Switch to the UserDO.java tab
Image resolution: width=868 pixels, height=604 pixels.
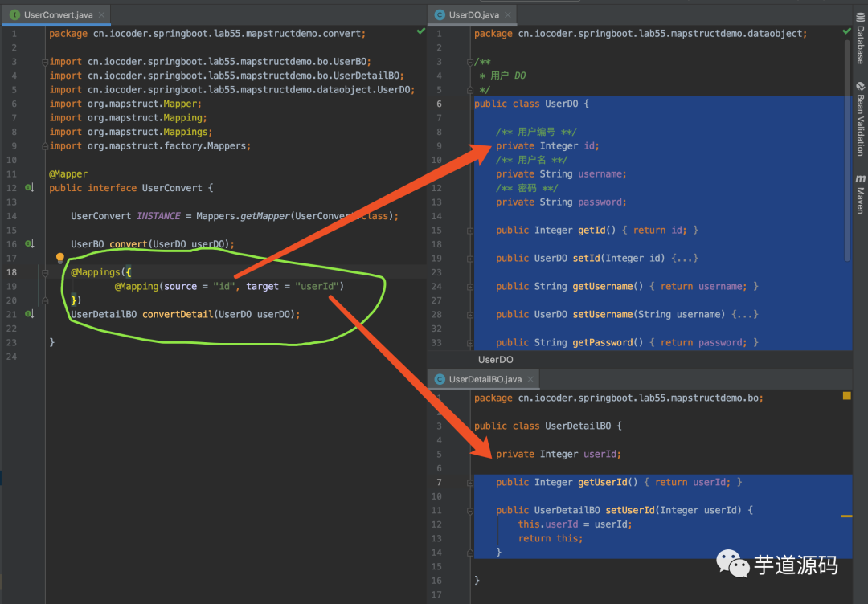click(473, 15)
